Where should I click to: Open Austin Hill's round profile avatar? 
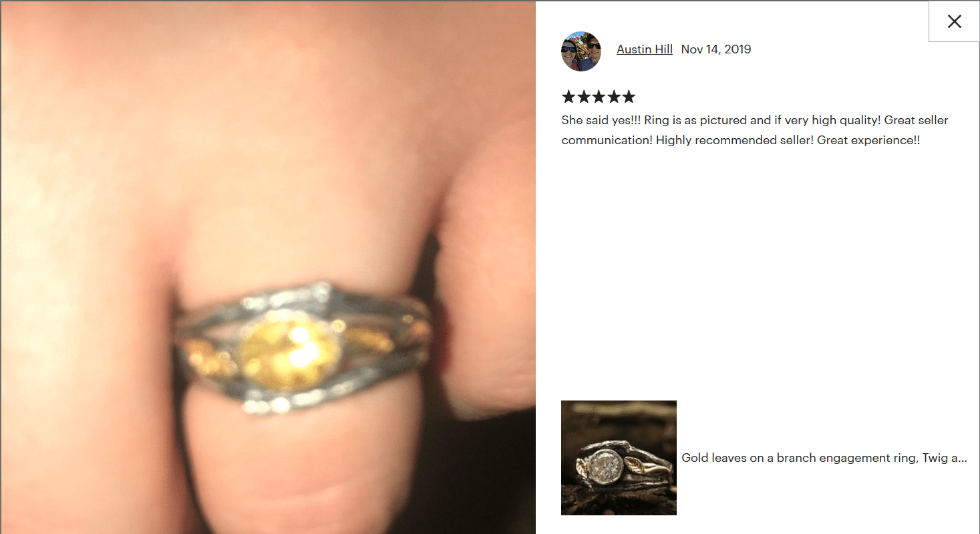(581, 51)
